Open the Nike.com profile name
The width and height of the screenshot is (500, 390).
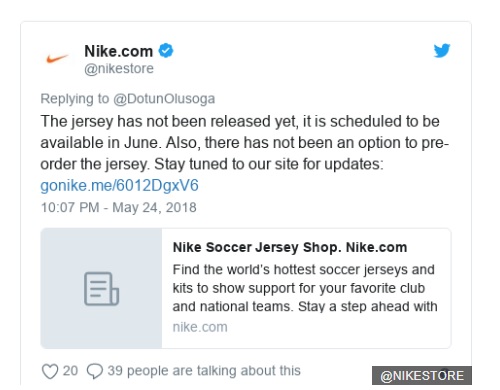(119, 51)
